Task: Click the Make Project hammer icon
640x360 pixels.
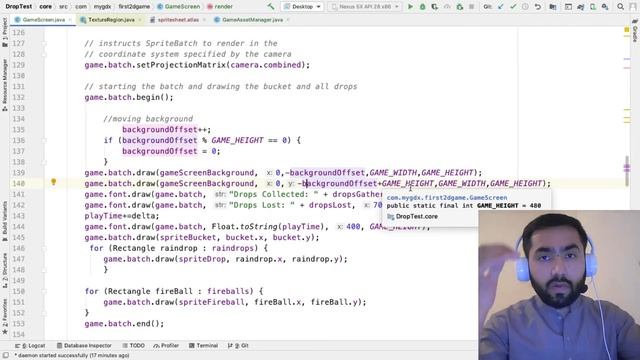Action: click(271, 7)
